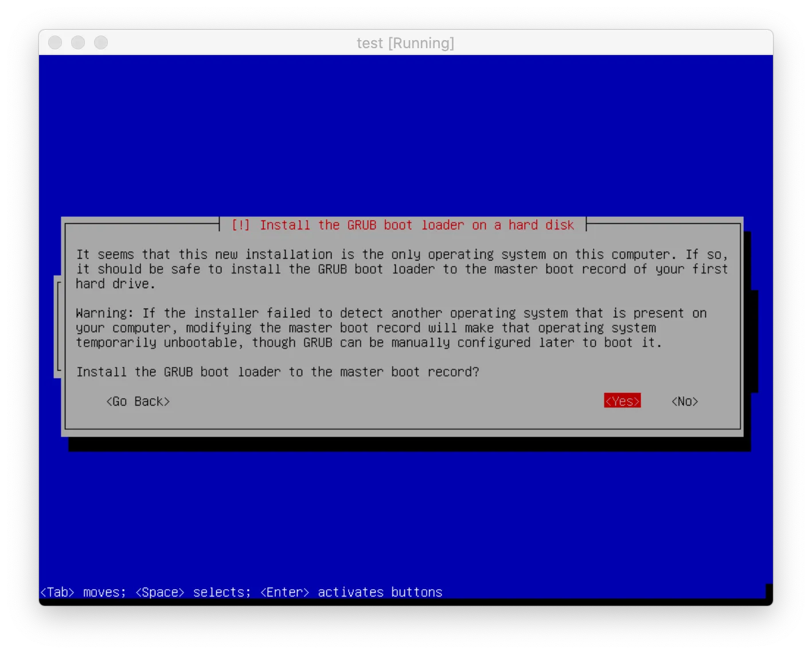Click the zoom window button
This screenshot has height=654, width=812.
(x=101, y=42)
